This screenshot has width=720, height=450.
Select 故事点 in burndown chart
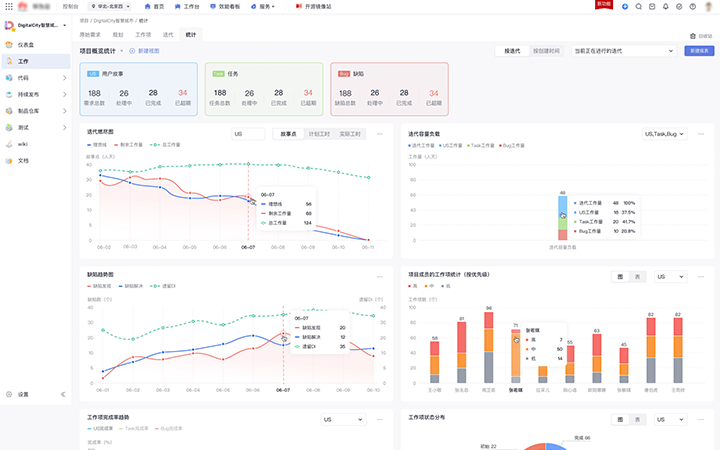click(288, 134)
